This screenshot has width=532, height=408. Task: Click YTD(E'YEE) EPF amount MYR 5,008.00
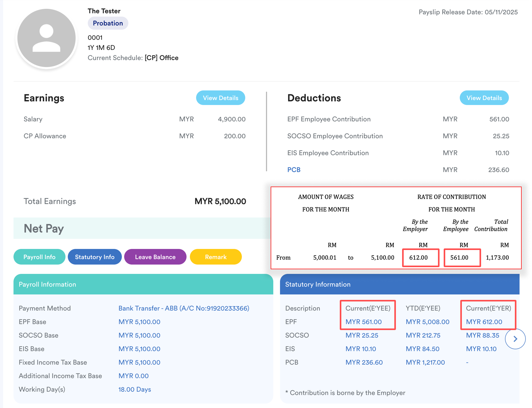coord(427,322)
